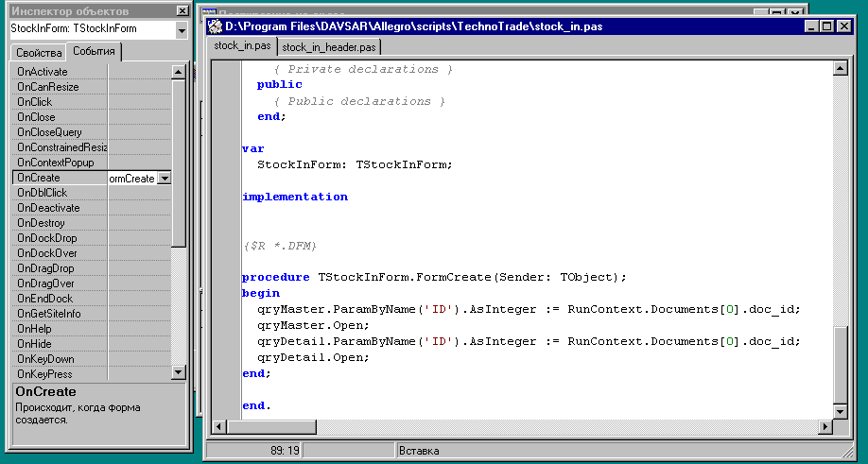Open the stock_in_header.pas tab

point(328,47)
